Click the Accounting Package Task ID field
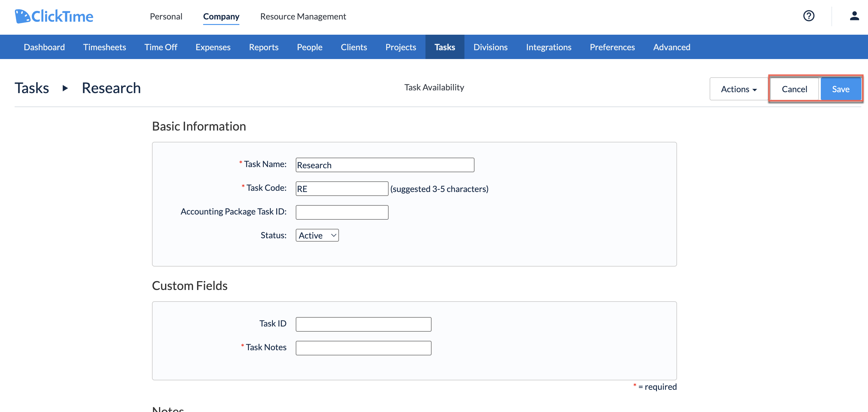Image resolution: width=868 pixels, height=412 pixels. tap(342, 212)
